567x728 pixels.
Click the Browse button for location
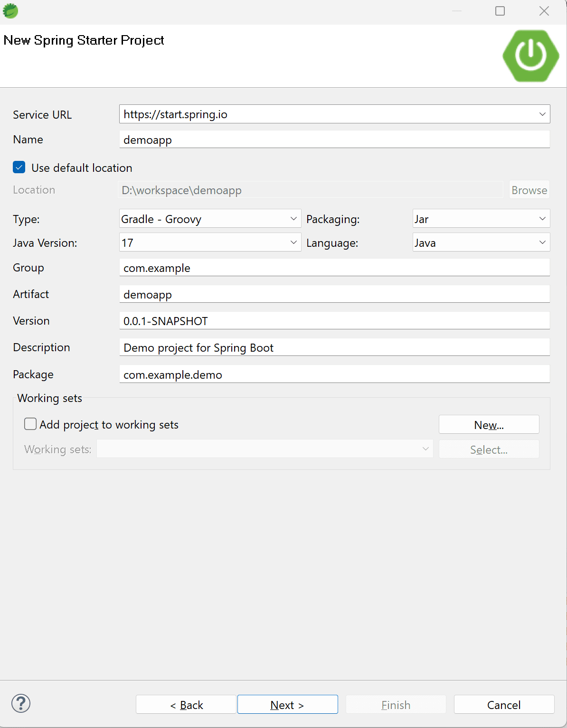pyautogui.click(x=529, y=190)
